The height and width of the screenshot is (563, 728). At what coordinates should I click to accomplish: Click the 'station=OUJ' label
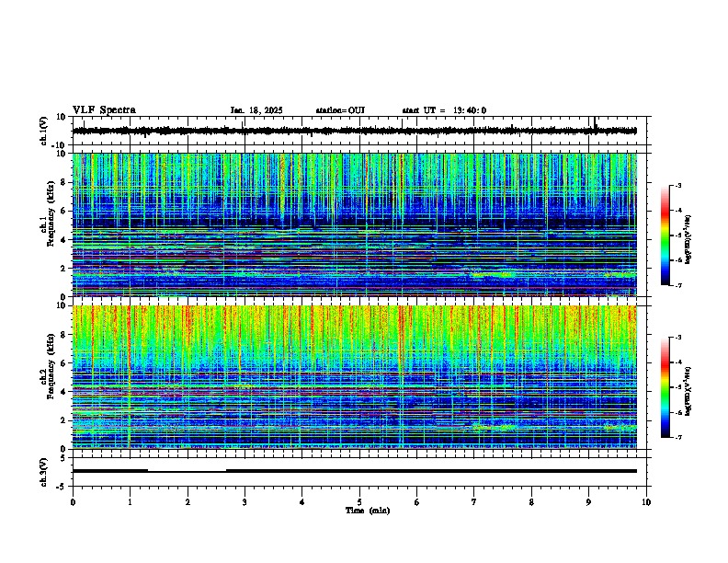[340, 110]
